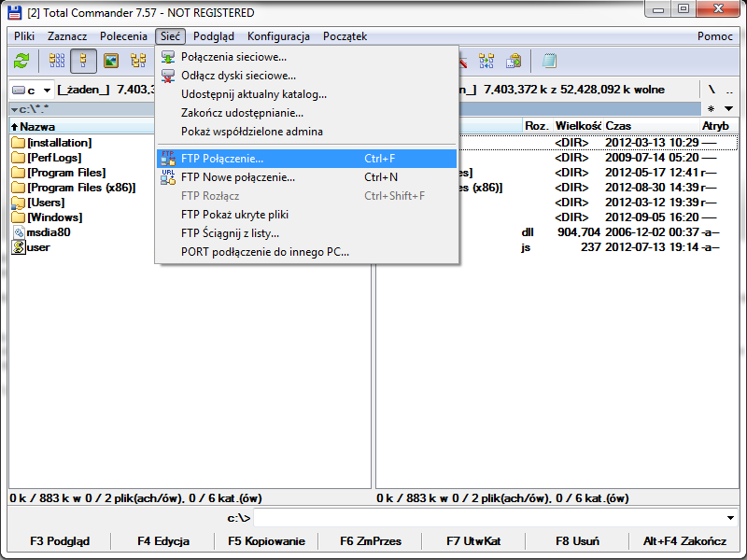Select the Users folder icon
This screenshot has height=560, width=747.
(x=18, y=203)
